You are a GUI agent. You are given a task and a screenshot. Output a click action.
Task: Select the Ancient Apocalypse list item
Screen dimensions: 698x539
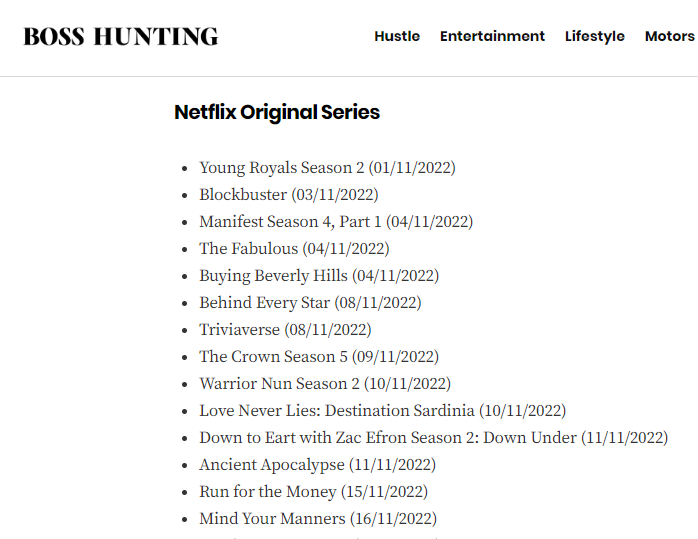click(317, 465)
